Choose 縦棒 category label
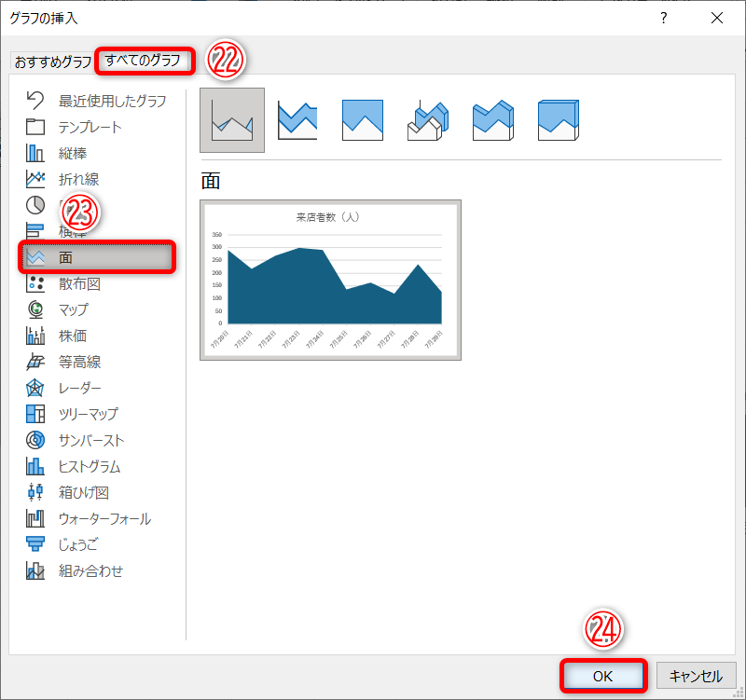The width and height of the screenshot is (746, 700). (x=73, y=153)
